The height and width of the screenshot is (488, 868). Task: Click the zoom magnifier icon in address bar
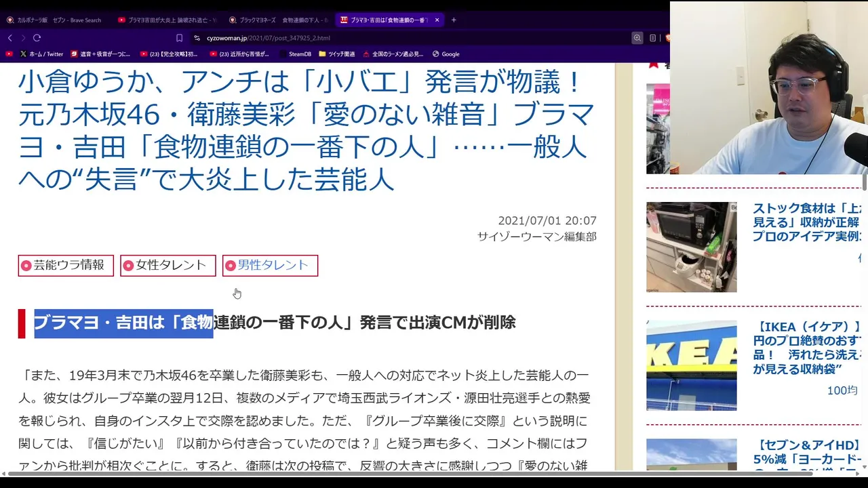coord(637,38)
